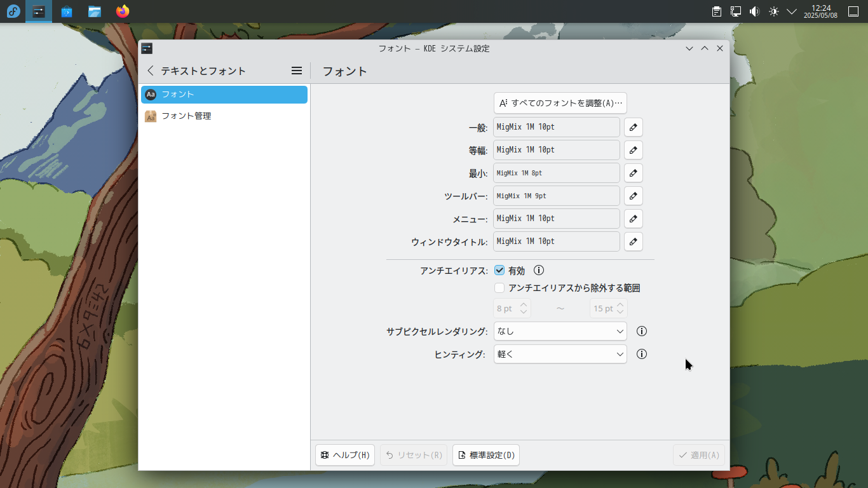Close the フォント settings window
The image size is (868, 488).
click(x=720, y=48)
